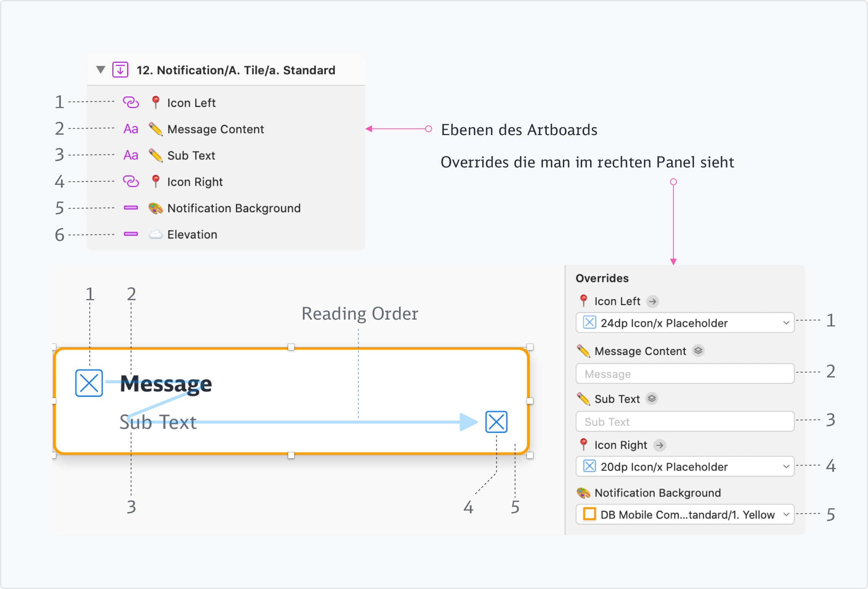Click the linked symbol icon for Icon Right layer

pos(131,181)
